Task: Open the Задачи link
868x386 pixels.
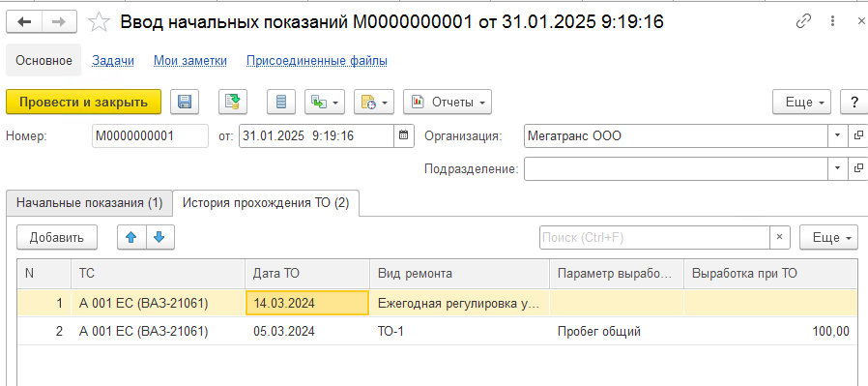Action: click(113, 61)
